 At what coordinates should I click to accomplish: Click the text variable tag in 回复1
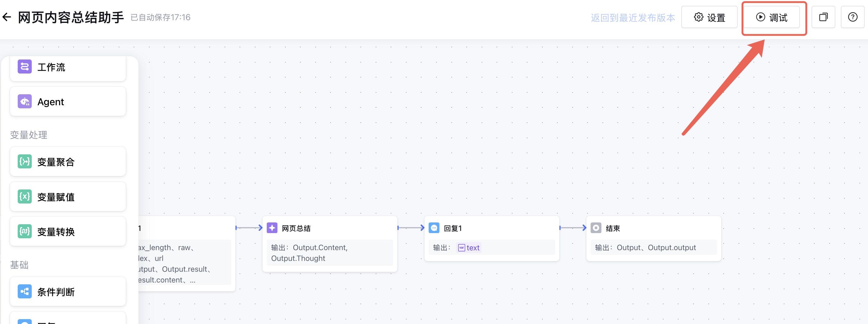tap(469, 248)
